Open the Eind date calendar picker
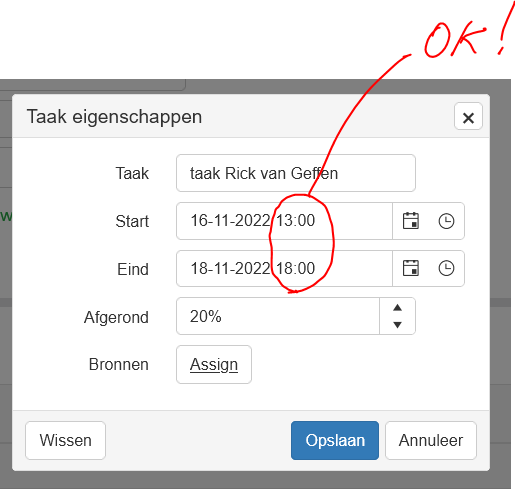515x489 pixels. point(411,268)
